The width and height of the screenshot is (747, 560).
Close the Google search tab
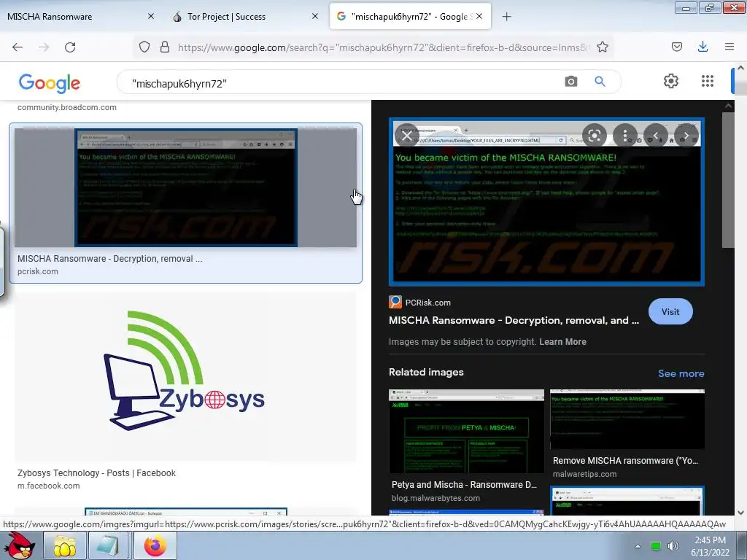[x=480, y=16]
